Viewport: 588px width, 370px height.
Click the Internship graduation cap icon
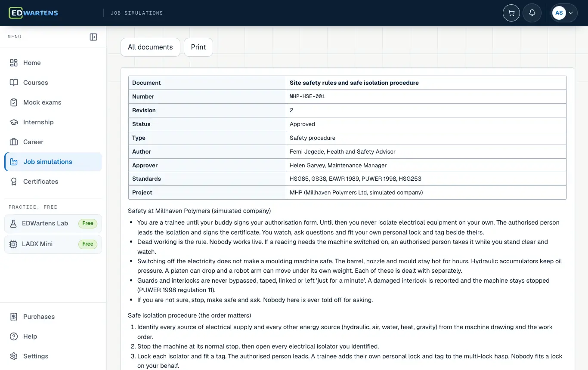(x=14, y=122)
